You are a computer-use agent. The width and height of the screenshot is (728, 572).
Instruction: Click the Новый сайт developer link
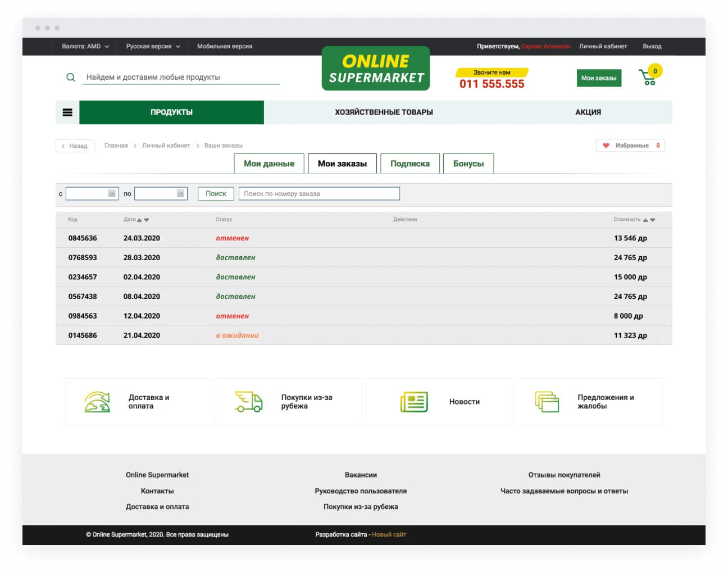(x=389, y=534)
